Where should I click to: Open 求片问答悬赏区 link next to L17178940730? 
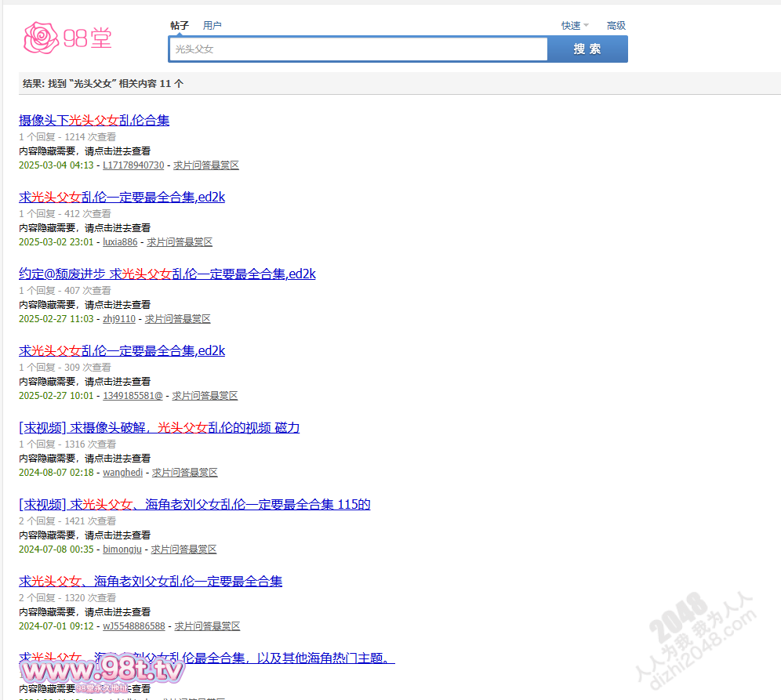point(206,165)
